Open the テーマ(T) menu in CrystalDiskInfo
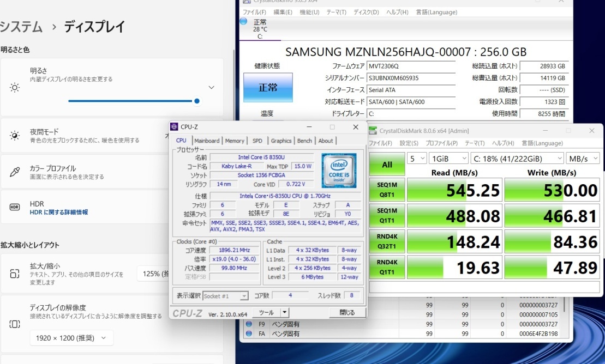This screenshot has width=605, height=364. [x=337, y=13]
